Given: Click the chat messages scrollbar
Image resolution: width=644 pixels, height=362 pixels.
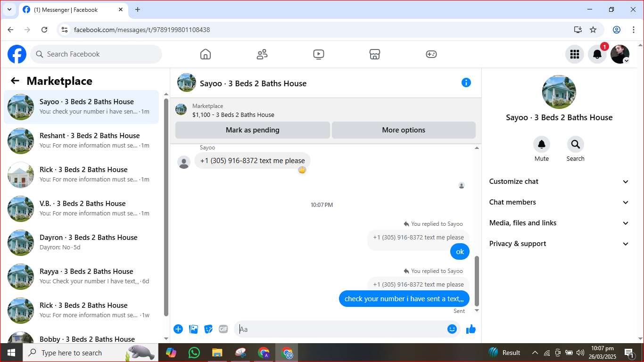Looking at the screenshot, I should coord(477,281).
